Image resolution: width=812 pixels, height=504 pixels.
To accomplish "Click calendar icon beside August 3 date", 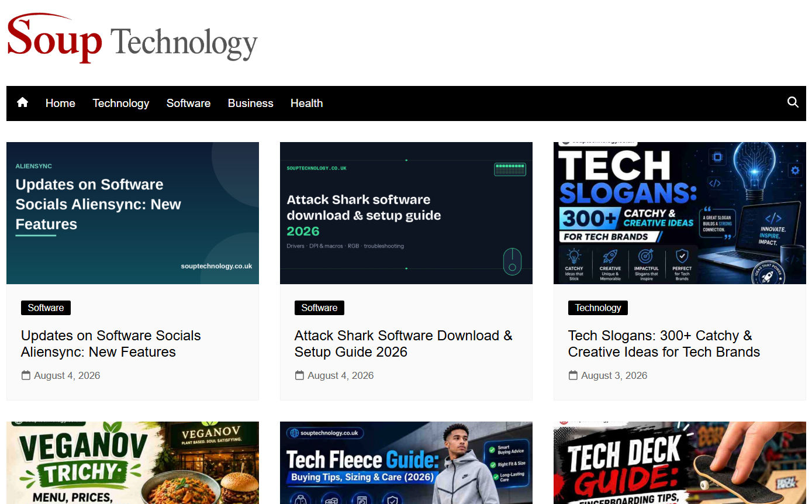I will coord(573,375).
